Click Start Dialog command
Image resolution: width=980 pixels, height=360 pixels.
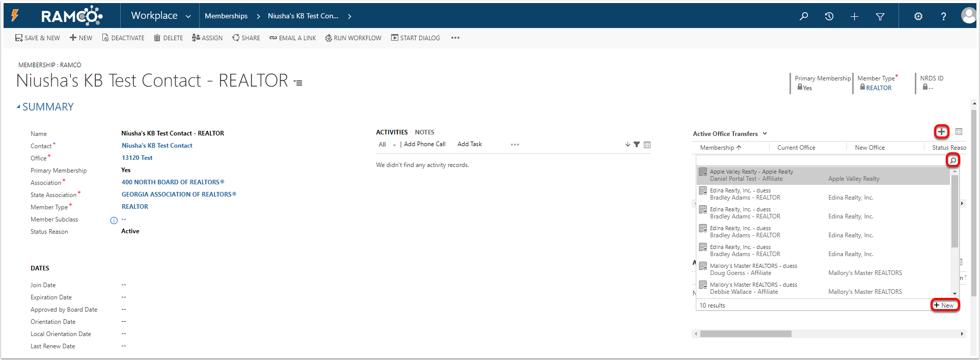pyautogui.click(x=416, y=38)
